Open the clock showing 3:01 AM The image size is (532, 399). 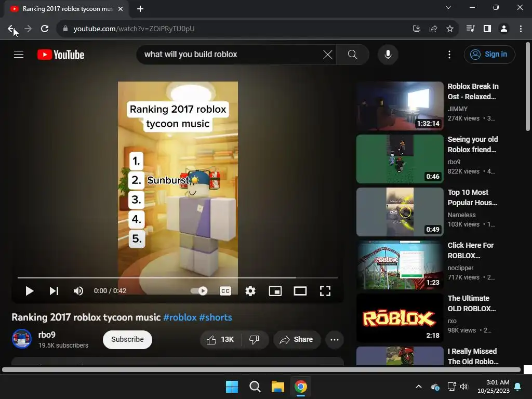click(494, 387)
